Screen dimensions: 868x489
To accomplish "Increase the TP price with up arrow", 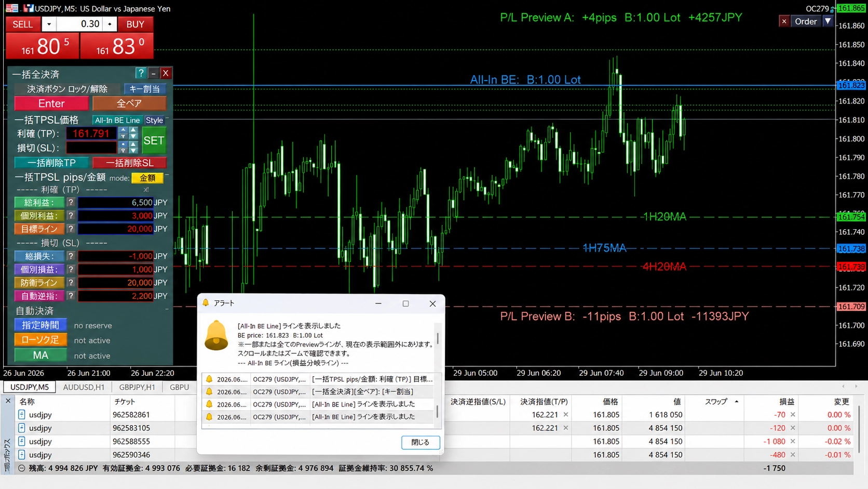I will [x=133, y=130].
